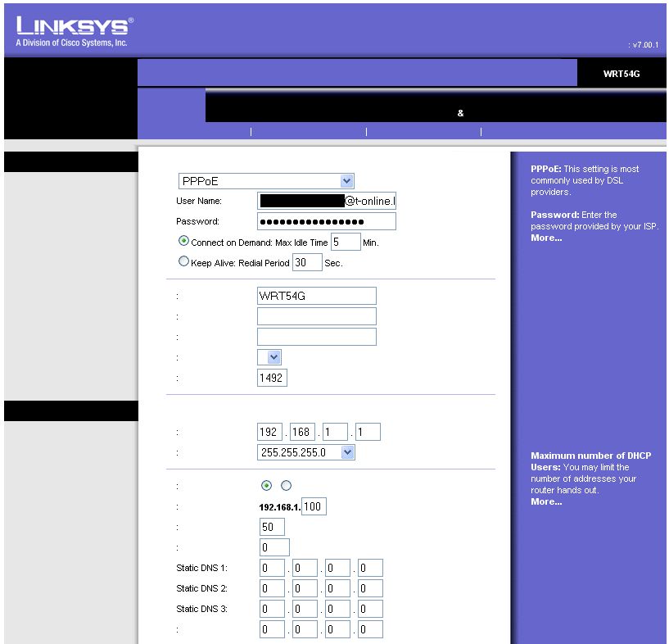Click the v7.00.1 firmware version text
This screenshot has height=644, width=669.
644,45
